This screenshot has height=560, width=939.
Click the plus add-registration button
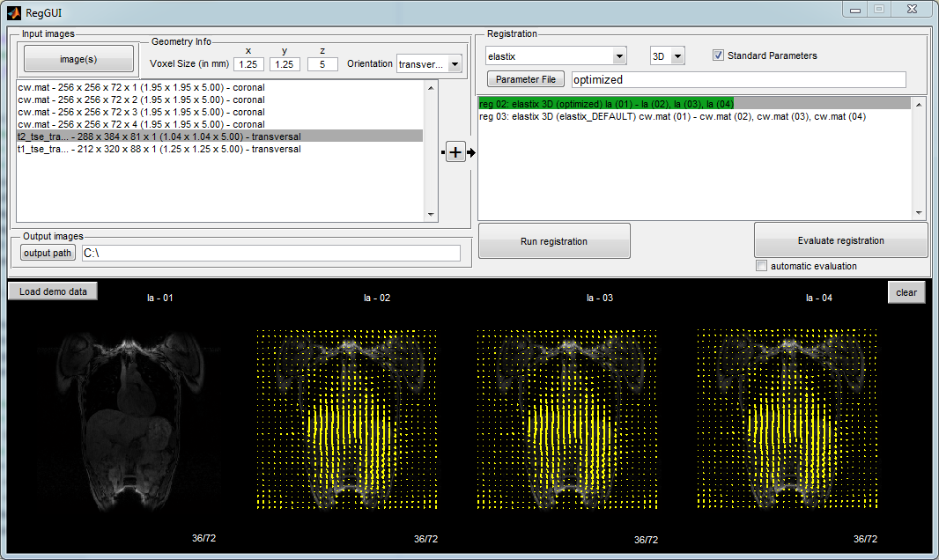tap(455, 152)
